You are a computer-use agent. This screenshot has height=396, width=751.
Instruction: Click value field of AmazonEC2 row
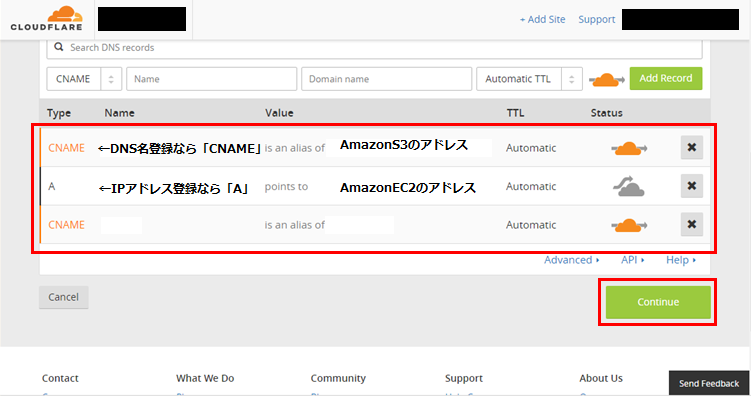click(408, 187)
